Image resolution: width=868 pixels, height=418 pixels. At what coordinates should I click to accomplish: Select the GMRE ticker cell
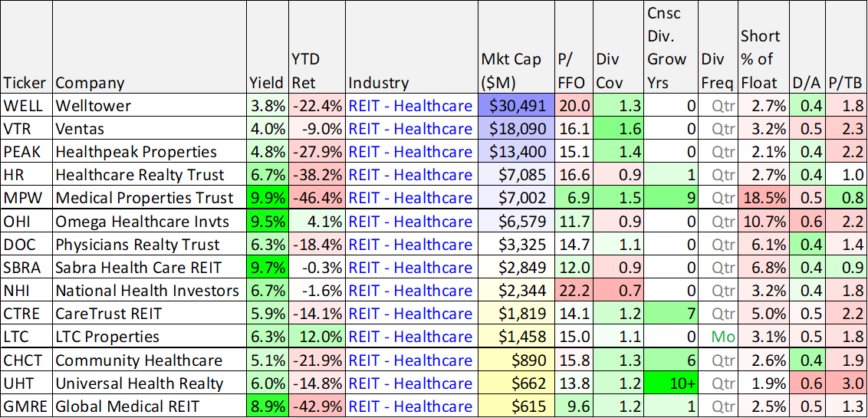click(x=27, y=406)
